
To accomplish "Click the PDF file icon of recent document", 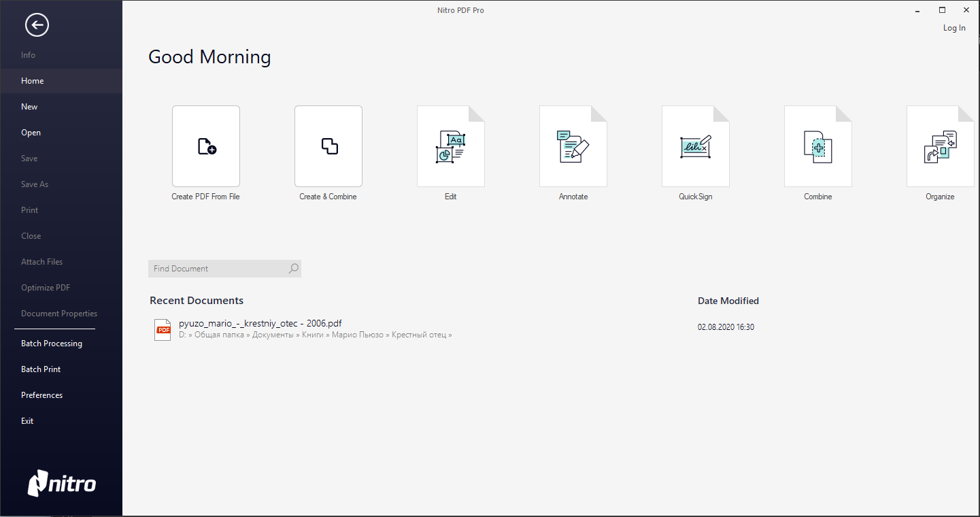I will 163,329.
